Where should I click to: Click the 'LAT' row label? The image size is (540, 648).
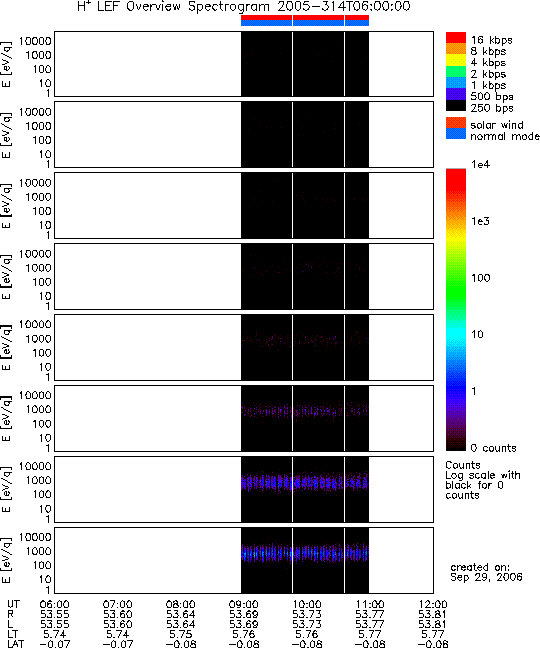pyautogui.click(x=16, y=643)
